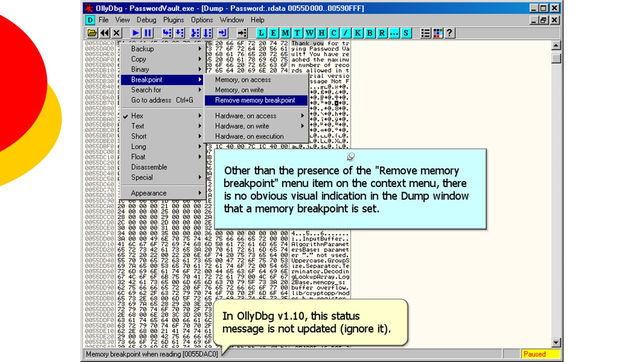Open the File menu
Viewport: 644px width, 362px height.
[104, 20]
